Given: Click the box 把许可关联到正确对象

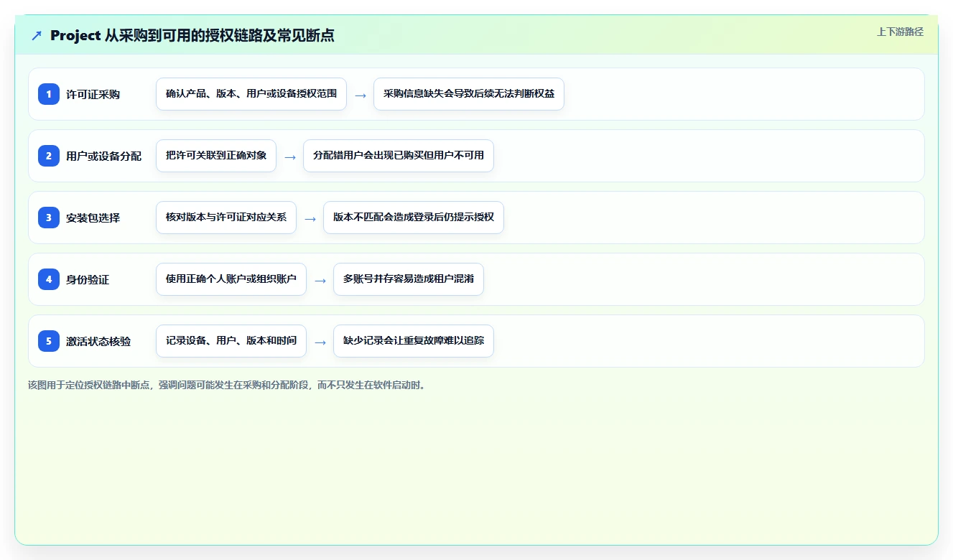Looking at the screenshot, I should (x=216, y=156).
